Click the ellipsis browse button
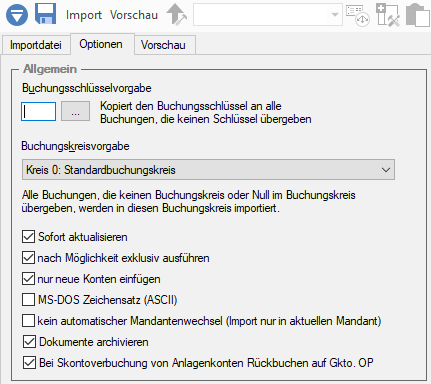The height and width of the screenshot is (384, 431). (75, 111)
